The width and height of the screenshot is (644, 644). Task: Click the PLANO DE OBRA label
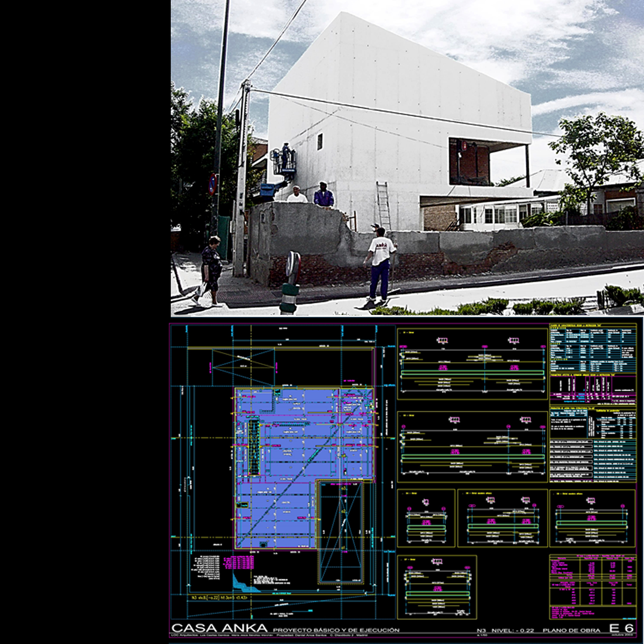571,630
